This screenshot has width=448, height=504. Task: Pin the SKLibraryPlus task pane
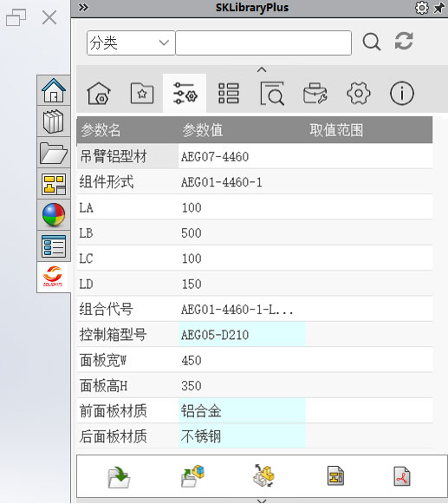439,8
